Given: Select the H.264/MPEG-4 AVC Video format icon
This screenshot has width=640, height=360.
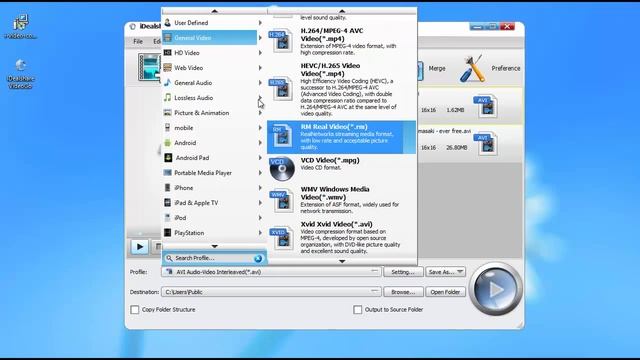Looking at the screenshot, I should (x=281, y=40).
